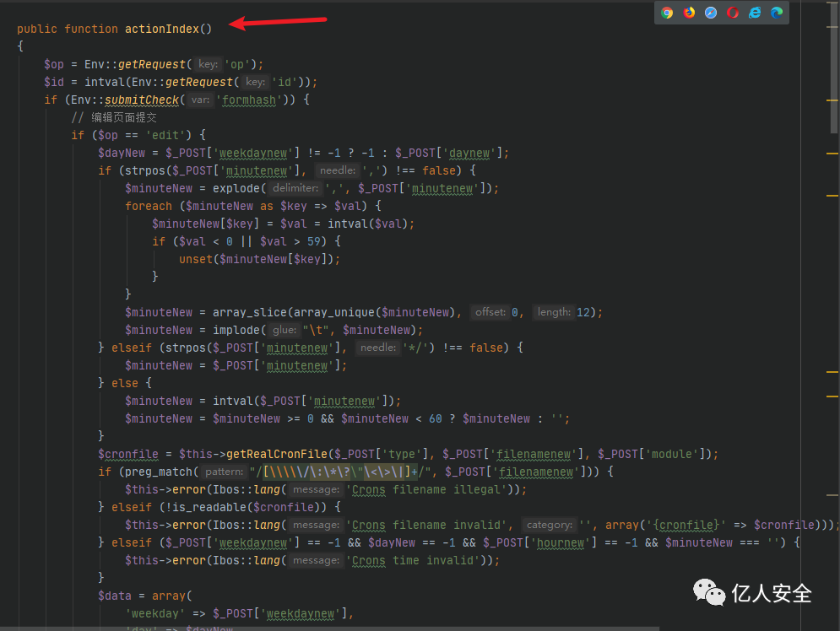Click the category: parameter hint
Image resolution: width=840 pixels, height=631 pixels.
click(549, 525)
